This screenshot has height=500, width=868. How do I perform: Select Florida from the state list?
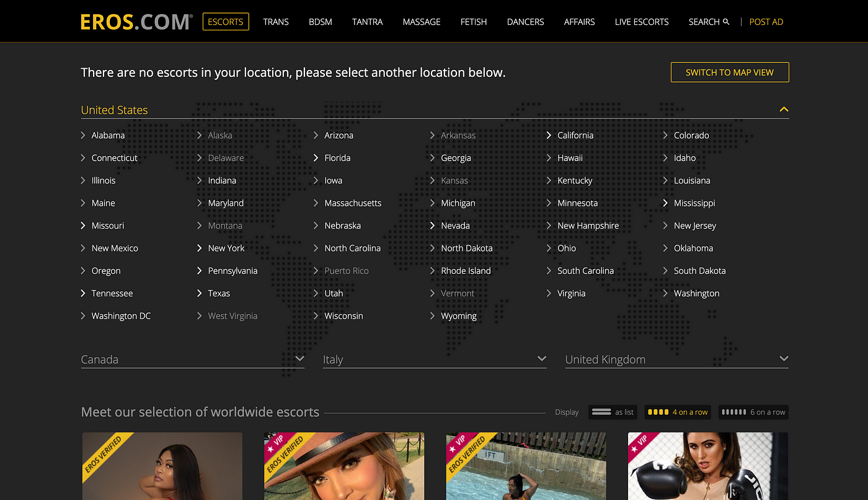[337, 158]
